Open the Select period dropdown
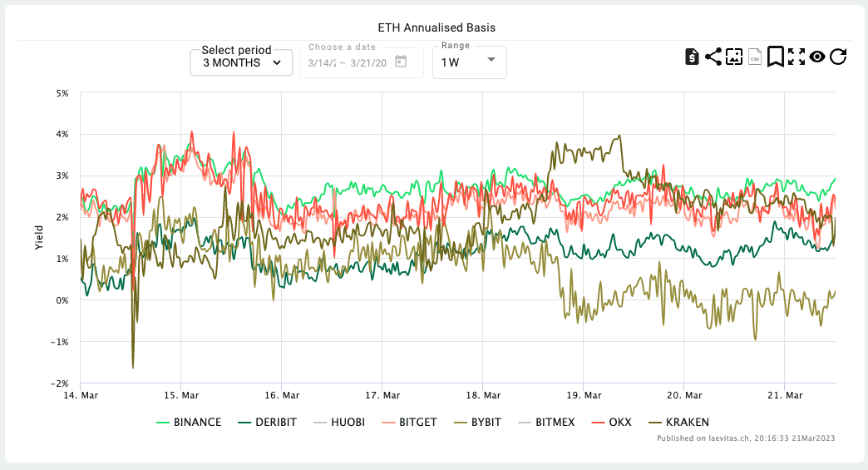Image resolution: width=868 pixels, height=470 pixels. point(241,62)
